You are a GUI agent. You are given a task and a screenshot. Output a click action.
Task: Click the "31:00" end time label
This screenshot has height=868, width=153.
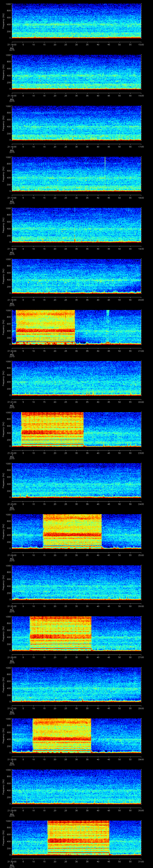141,861
